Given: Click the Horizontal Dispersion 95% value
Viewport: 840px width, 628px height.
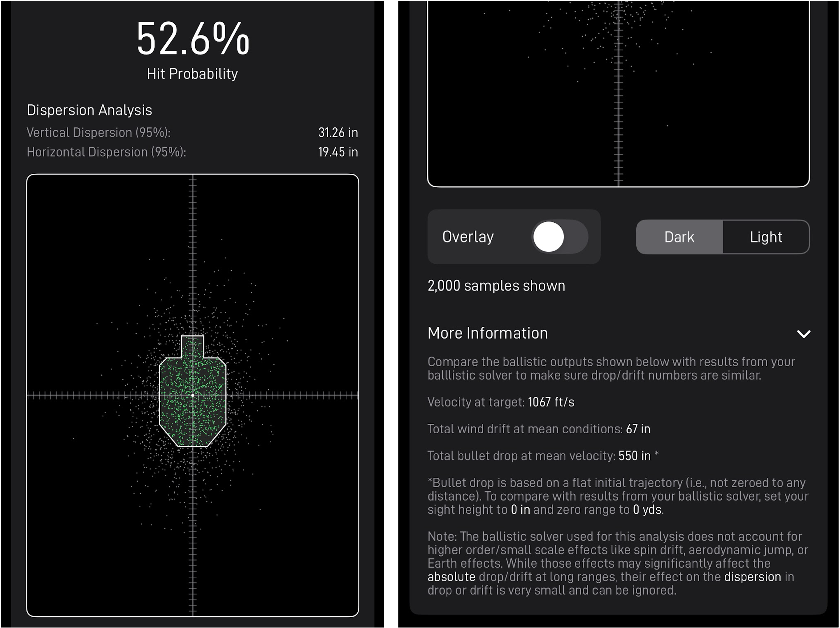Looking at the screenshot, I should click(x=338, y=152).
